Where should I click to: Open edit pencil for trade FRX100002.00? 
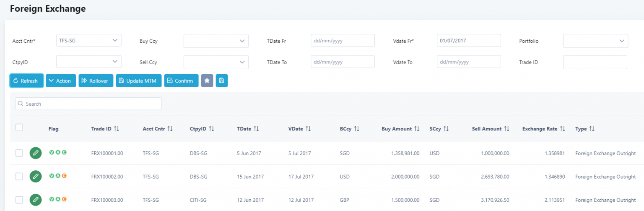[x=36, y=177]
